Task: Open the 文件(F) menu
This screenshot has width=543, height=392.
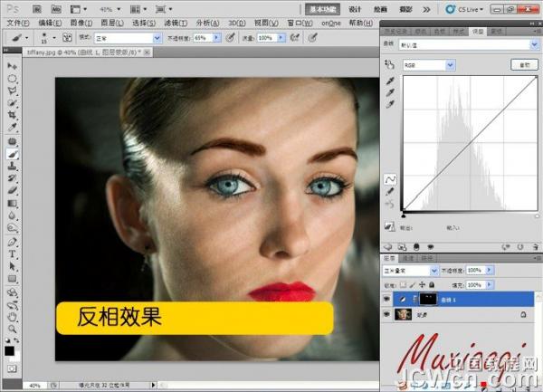Action: click(18, 23)
